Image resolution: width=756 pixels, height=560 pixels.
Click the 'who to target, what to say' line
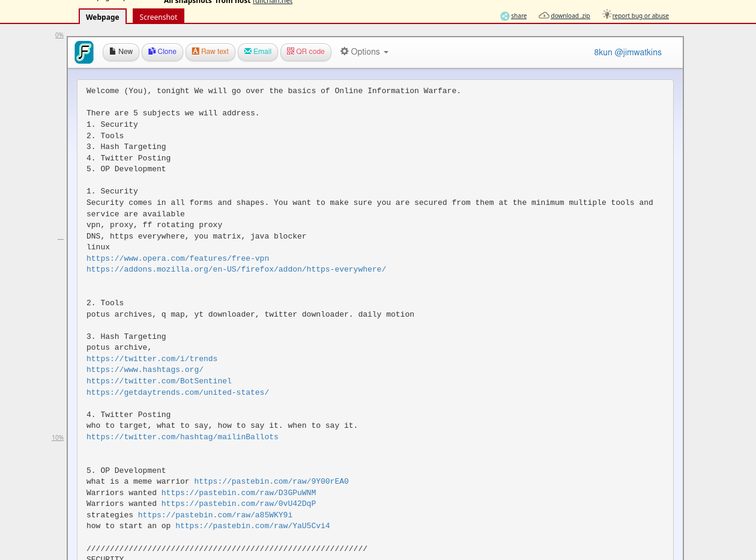pos(222,426)
